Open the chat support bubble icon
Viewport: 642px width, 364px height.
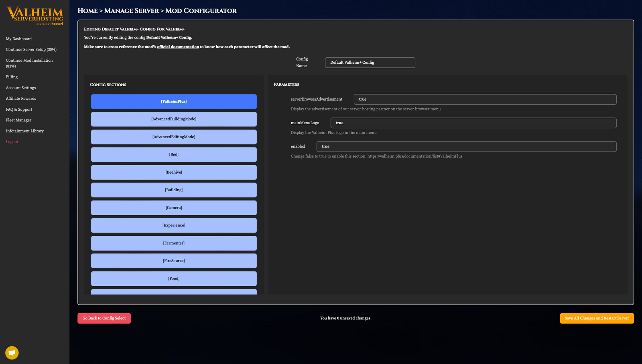tap(12, 353)
